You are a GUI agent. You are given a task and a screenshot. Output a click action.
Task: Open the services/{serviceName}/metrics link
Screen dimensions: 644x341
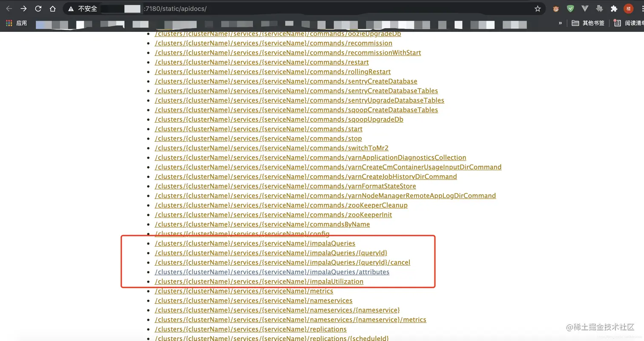click(244, 291)
